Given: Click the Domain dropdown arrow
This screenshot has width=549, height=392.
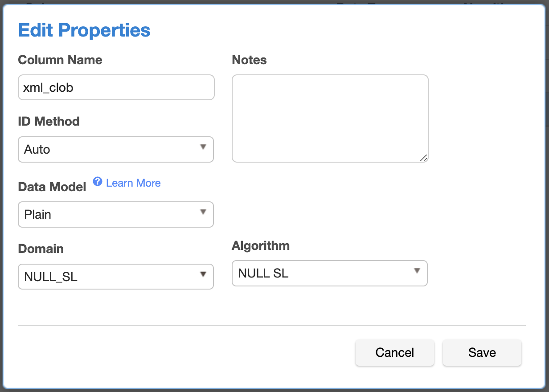Looking at the screenshot, I should (203, 274).
